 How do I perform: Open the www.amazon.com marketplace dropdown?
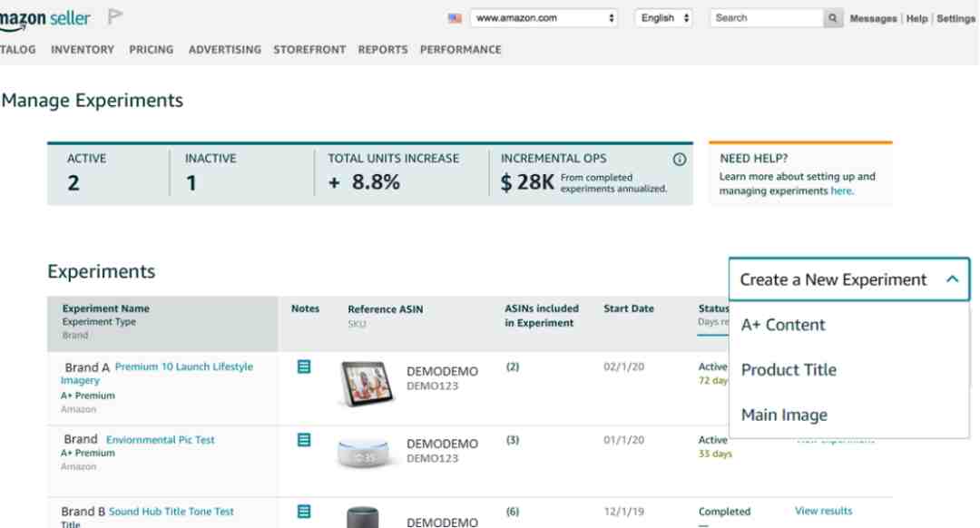point(544,18)
